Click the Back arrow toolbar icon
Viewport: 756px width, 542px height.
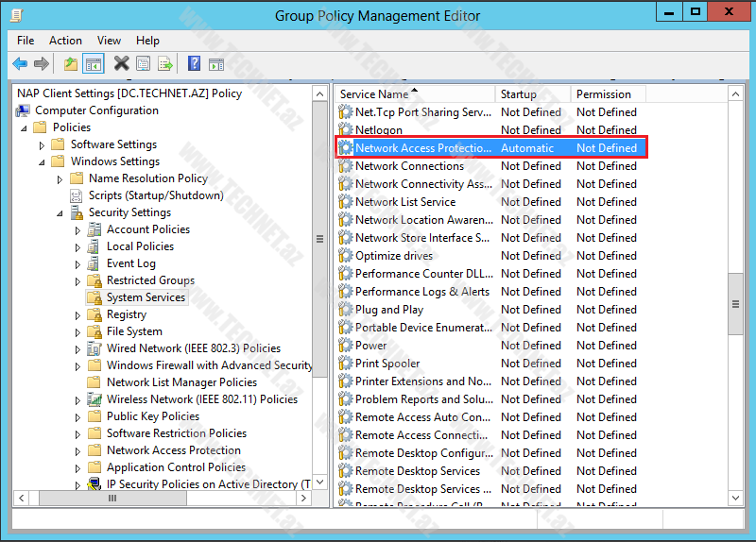[20, 64]
